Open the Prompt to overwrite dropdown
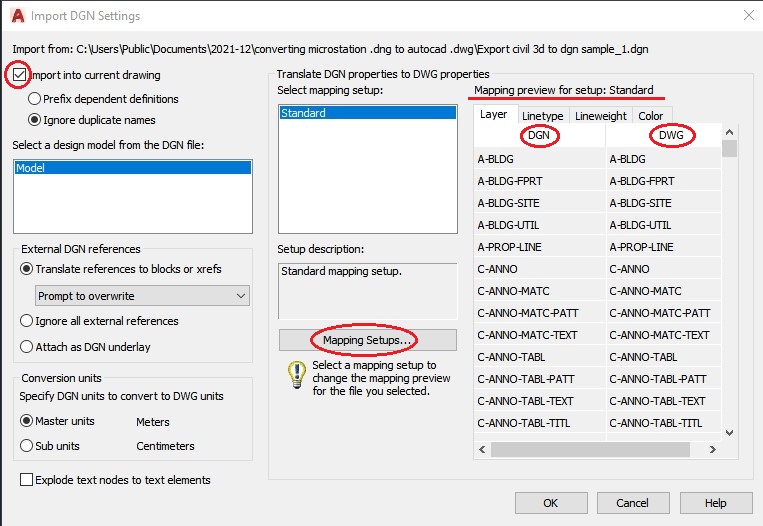This screenshot has height=526, width=763. pyautogui.click(x=142, y=296)
